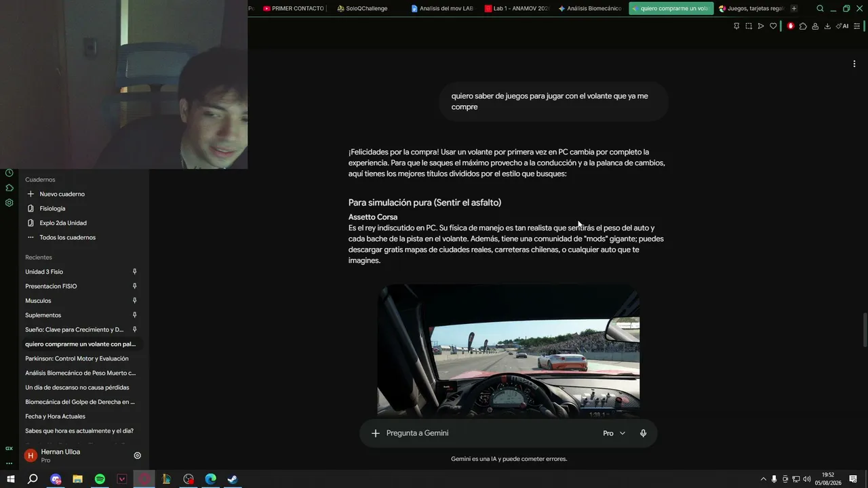Open Spotify from the taskbar

[x=100, y=479]
